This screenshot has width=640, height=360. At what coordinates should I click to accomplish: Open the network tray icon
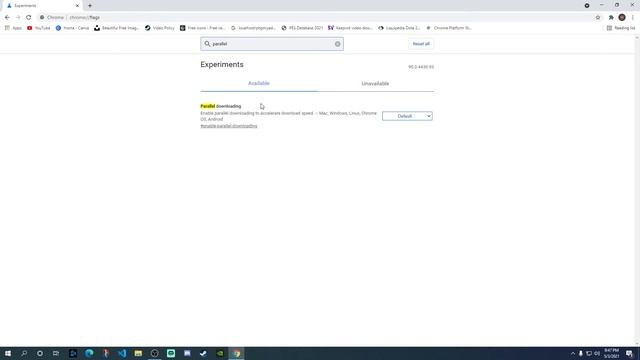pos(589,353)
